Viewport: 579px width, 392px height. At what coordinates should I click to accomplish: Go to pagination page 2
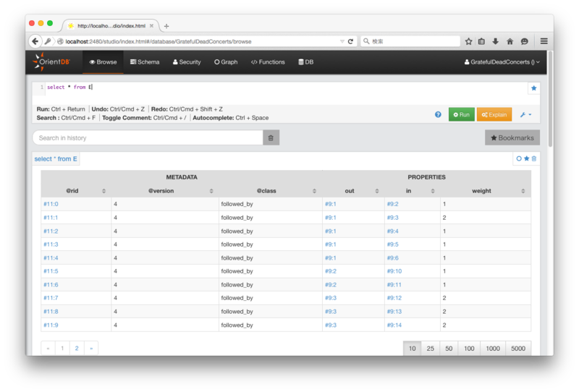(x=77, y=348)
